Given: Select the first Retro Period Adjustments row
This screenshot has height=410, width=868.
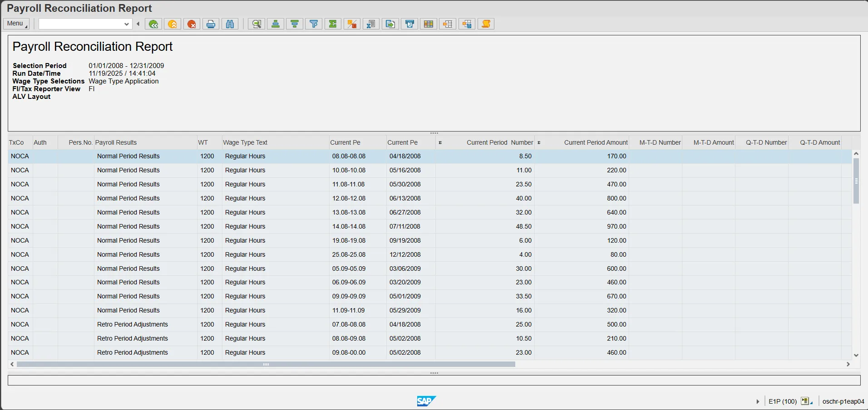Looking at the screenshot, I should click(133, 324).
